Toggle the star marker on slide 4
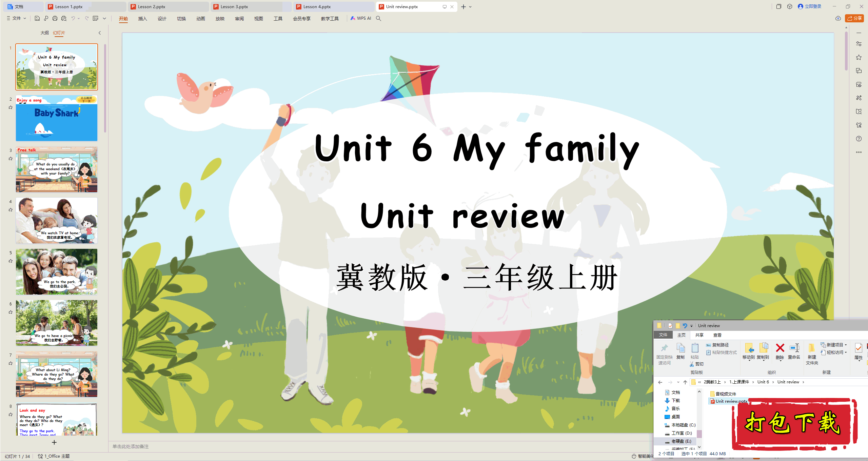 pyautogui.click(x=11, y=210)
